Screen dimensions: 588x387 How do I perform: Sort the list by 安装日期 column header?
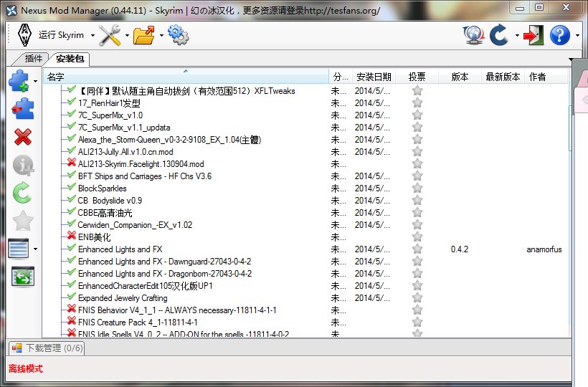pos(373,77)
